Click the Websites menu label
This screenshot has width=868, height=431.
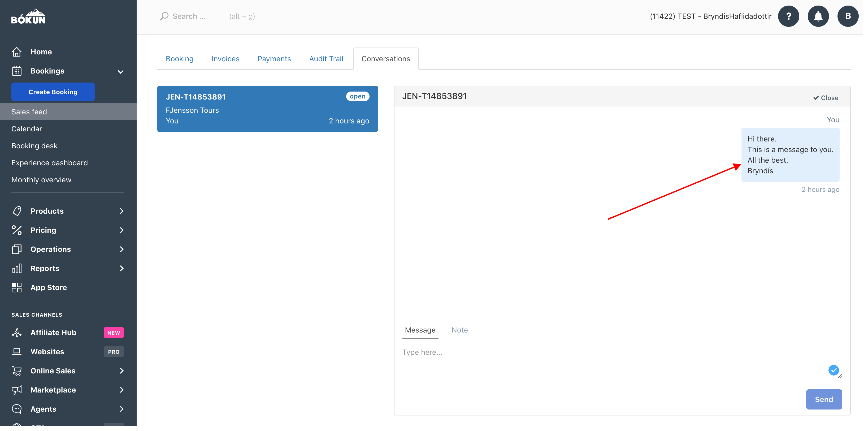47,354
